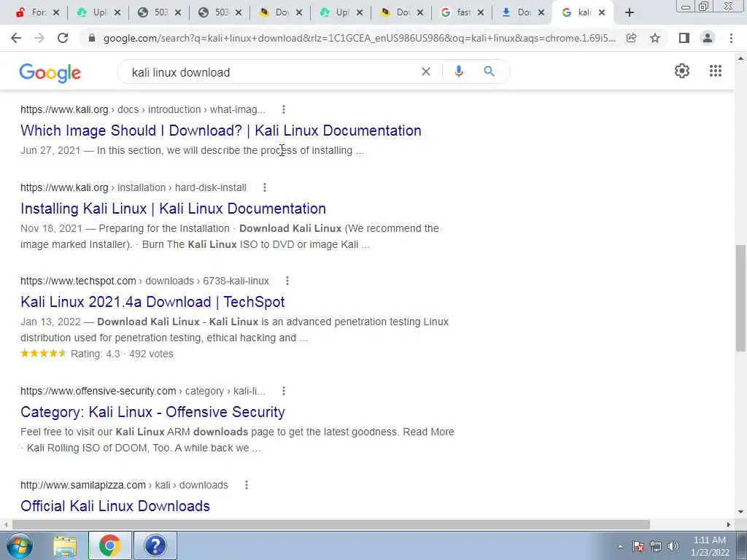Viewport: 747px width, 560px height.
Task: Click the Action Center flag icon
Action: [x=638, y=546]
